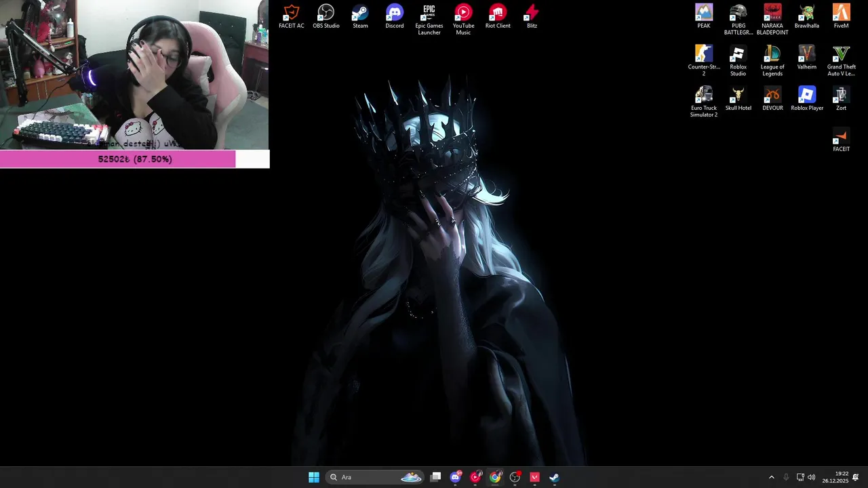The image size is (868, 488).
Task: Select the Zort desktop icon
Action: click(841, 99)
